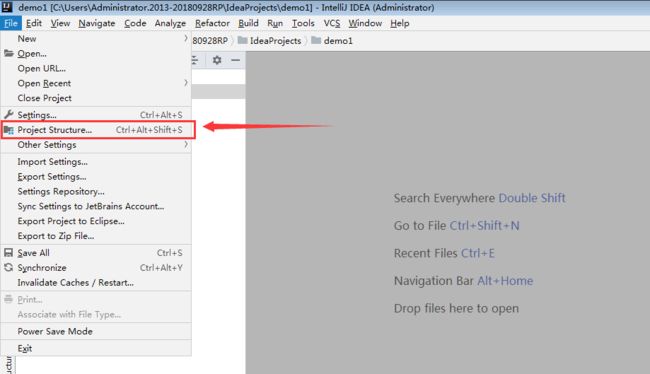650x374 pixels.
Task: Select Close Project menu entry
Action: click(x=96, y=98)
